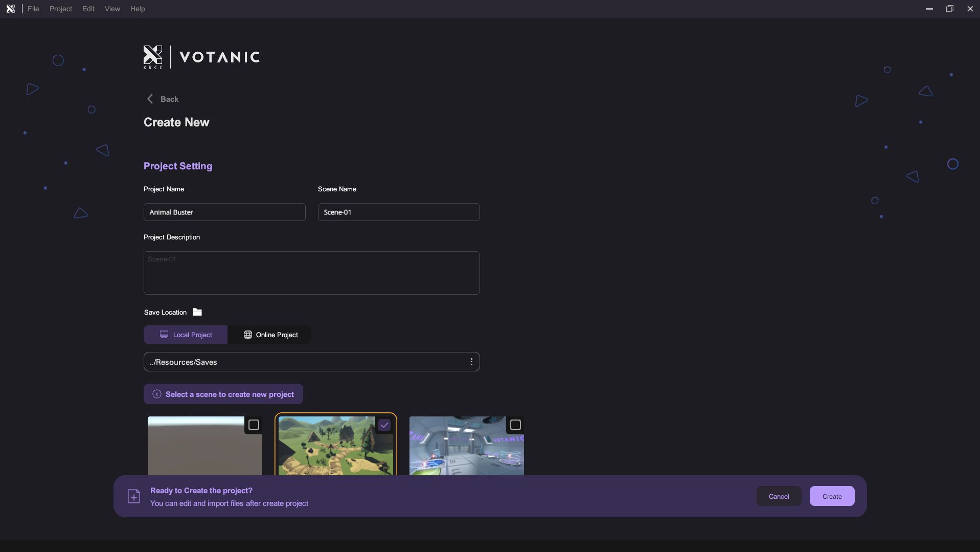Open the Project menu
Viewport: 980px width, 552px height.
coord(60,9)
